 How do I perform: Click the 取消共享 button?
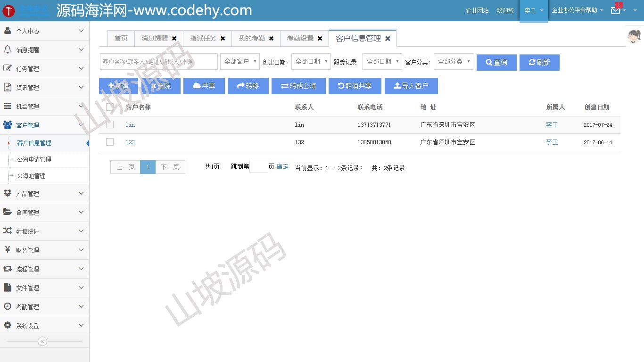coord(355,86)
